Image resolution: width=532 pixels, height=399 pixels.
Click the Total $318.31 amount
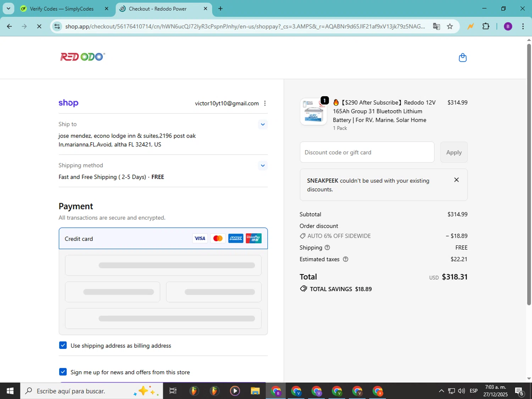pyautogui.click(x=454, y=277)
